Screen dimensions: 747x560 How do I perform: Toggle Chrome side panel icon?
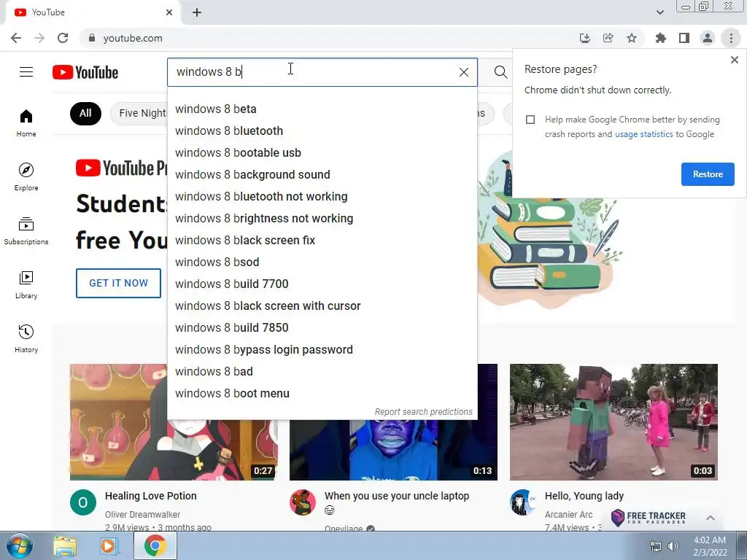click(684, 38)
